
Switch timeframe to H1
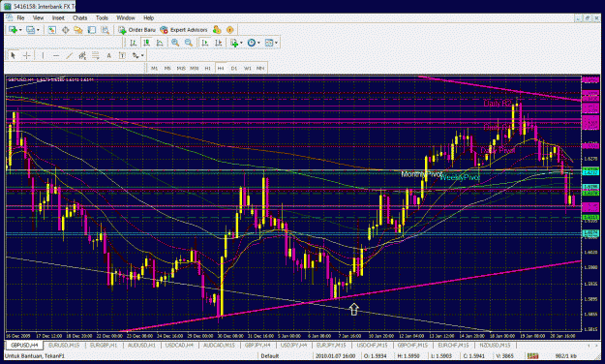(207, 68)
